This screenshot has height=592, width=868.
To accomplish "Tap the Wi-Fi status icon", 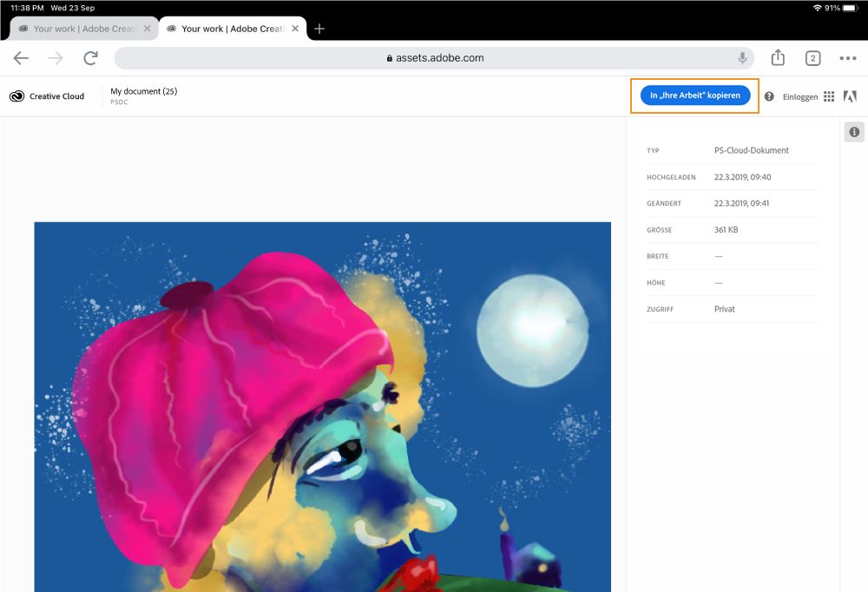I will tap(817, 8).
